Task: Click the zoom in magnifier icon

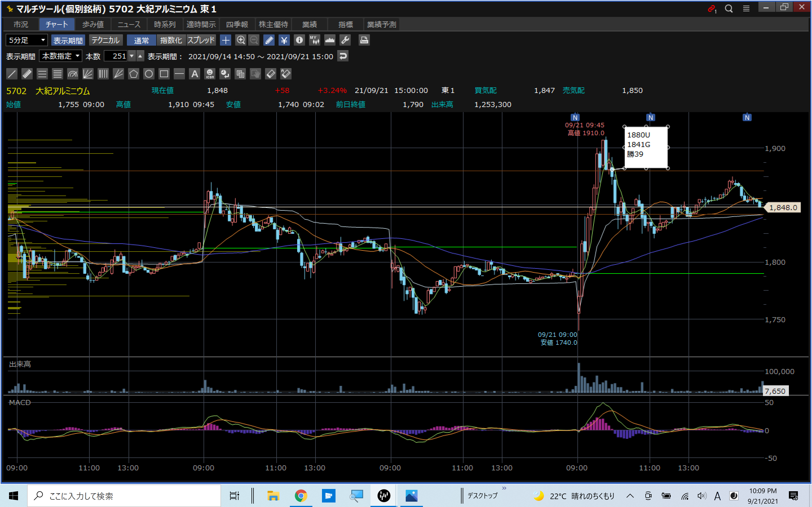Action: pyautogui.click(x=240, y=40)
